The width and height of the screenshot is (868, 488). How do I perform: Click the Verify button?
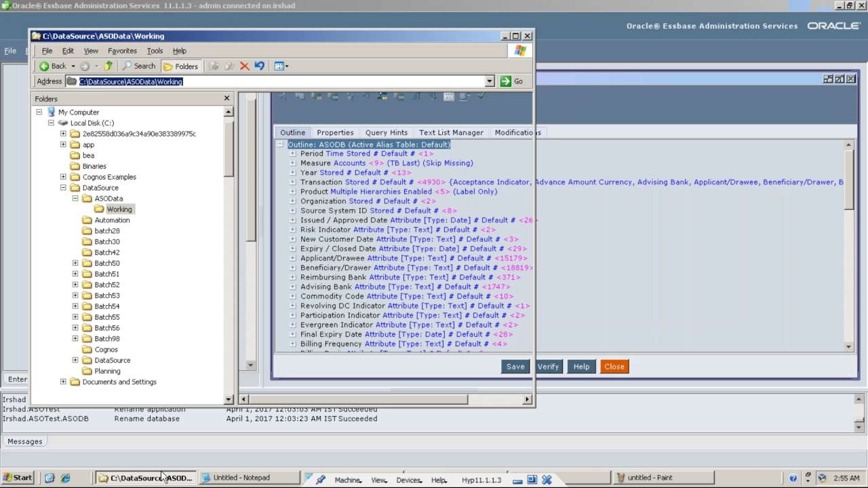coord(548,367)
